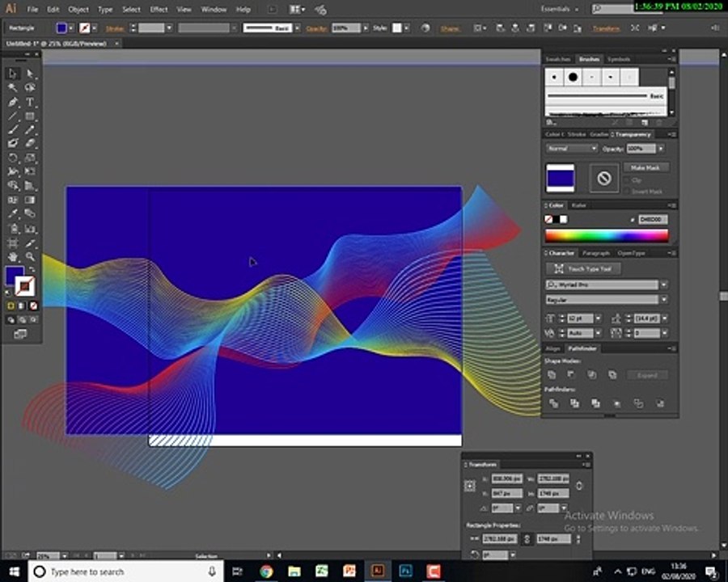
Task: Choose the Gradient tool
Action: [x=30, y=200]
